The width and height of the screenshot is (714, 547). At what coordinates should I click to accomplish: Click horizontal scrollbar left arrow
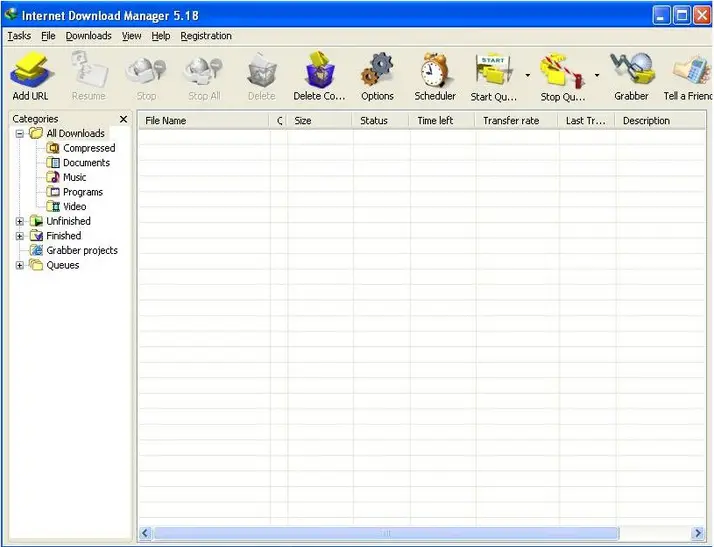click(146, 532)
